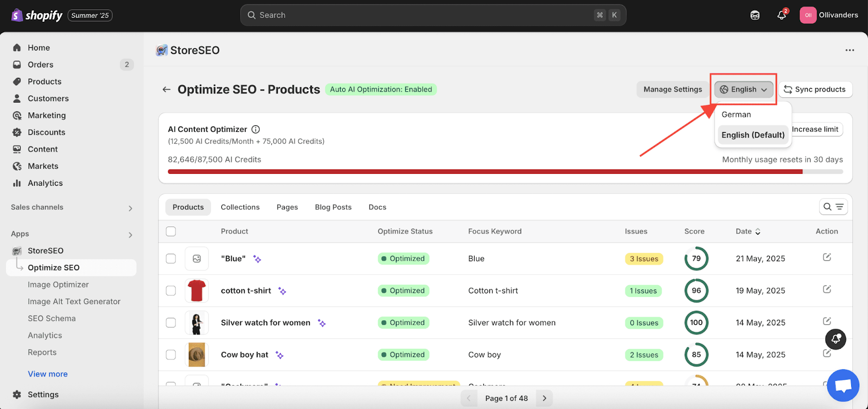Check the Cow boy hat row checkbox
This screenshot has height=409, width=868.
tap(171, 355)
